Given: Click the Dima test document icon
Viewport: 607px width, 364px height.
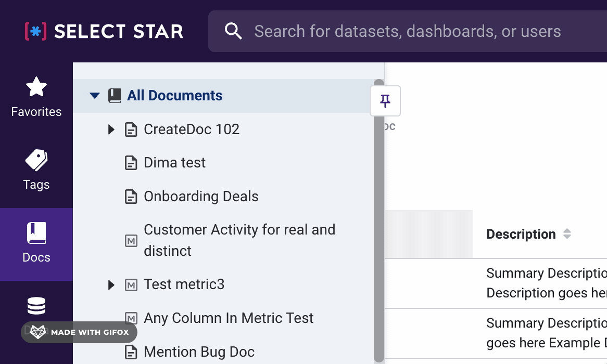Looking at the screenshot, I should point(131,163).
